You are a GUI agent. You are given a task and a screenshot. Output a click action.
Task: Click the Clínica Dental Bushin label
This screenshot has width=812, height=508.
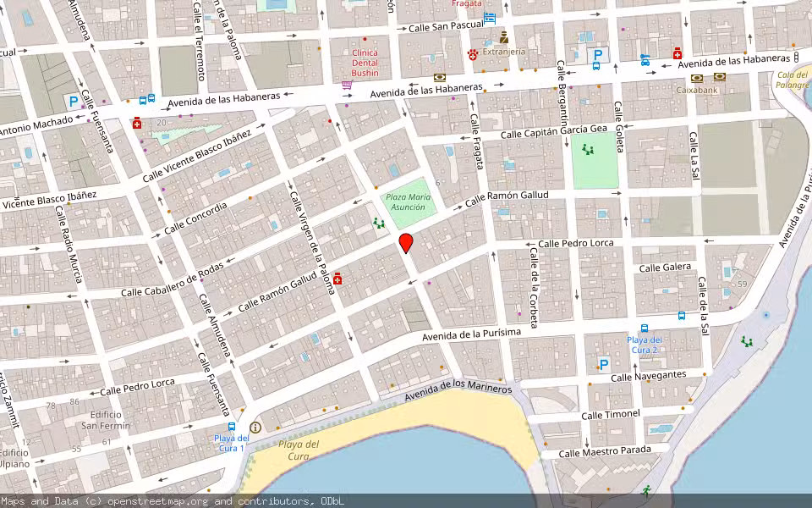pyautogui.click(x=365, y=63)
